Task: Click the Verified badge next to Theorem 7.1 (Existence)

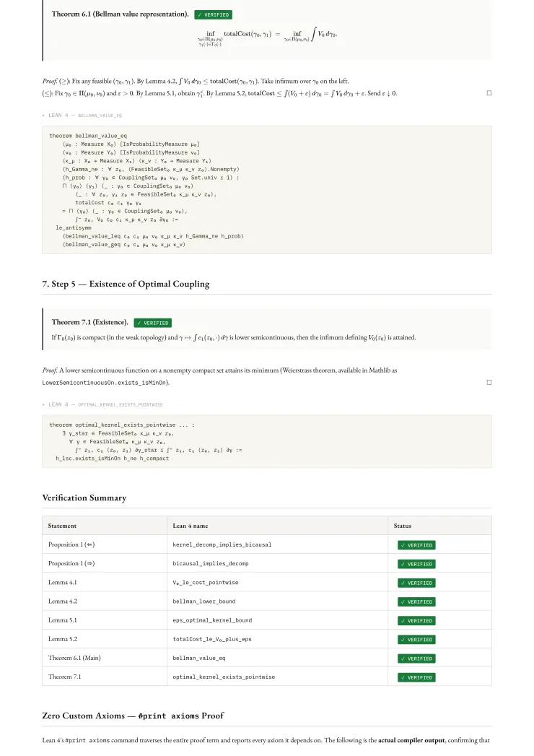Action: 152,323
